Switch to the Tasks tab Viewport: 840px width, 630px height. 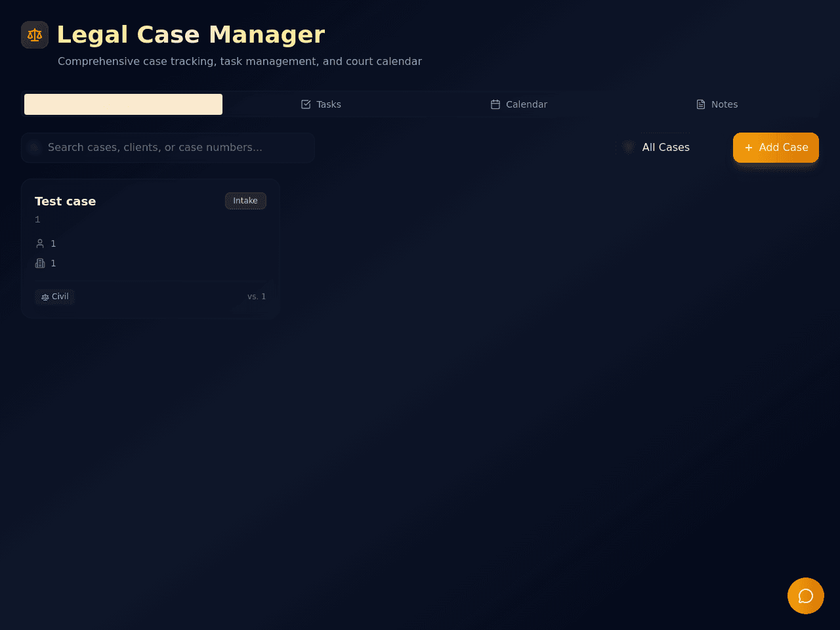pyautogui.click(x=321, y=104)
